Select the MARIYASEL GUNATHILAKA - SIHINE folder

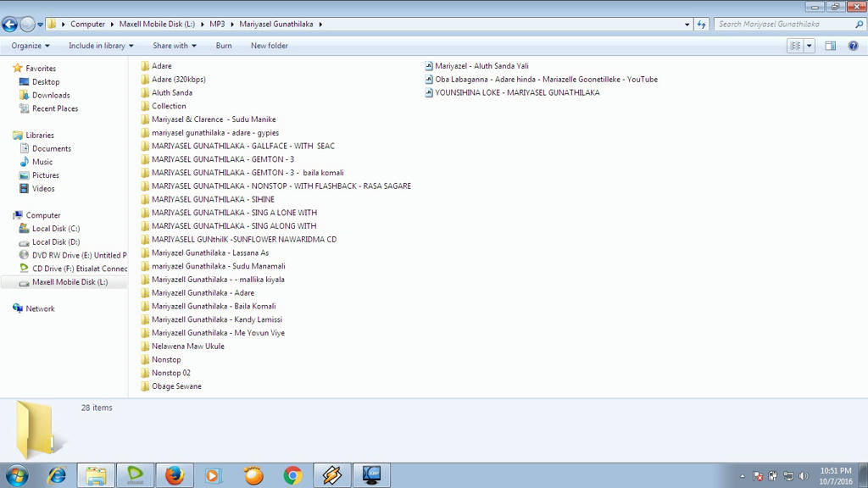[213, 199]
